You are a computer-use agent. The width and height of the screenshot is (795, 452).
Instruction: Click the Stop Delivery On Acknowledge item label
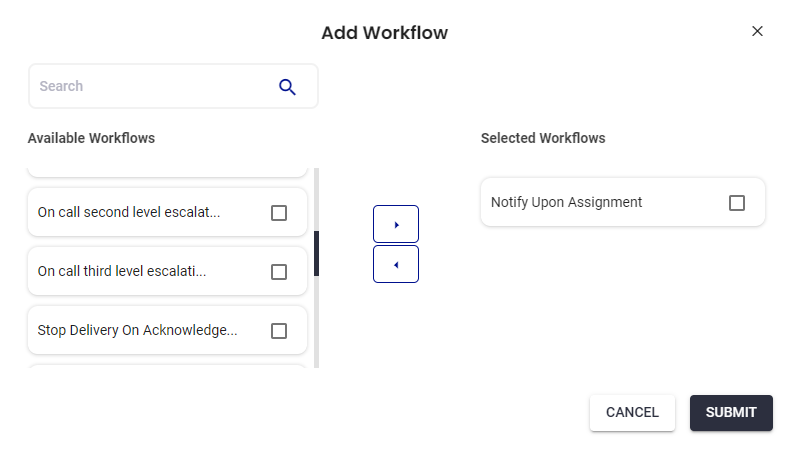click(137, 331)
